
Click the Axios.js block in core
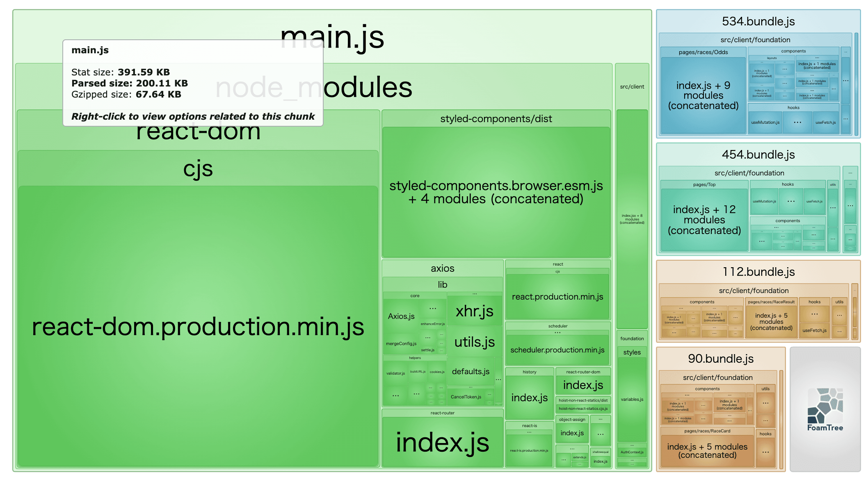pos(401,316)
